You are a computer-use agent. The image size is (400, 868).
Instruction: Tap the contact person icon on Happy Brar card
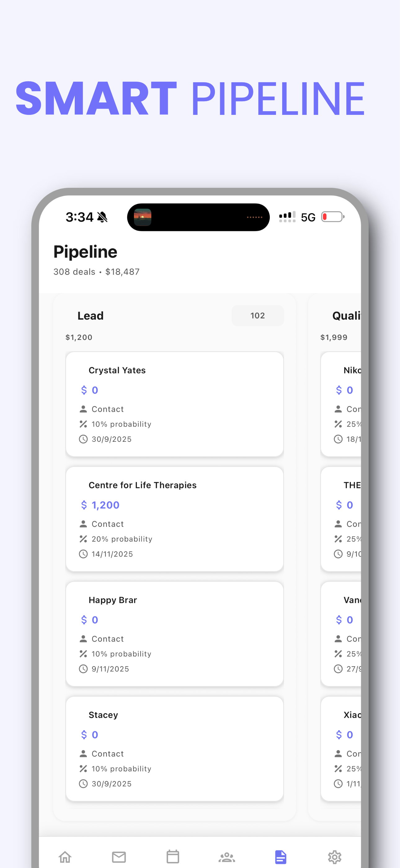click(83, 639)
